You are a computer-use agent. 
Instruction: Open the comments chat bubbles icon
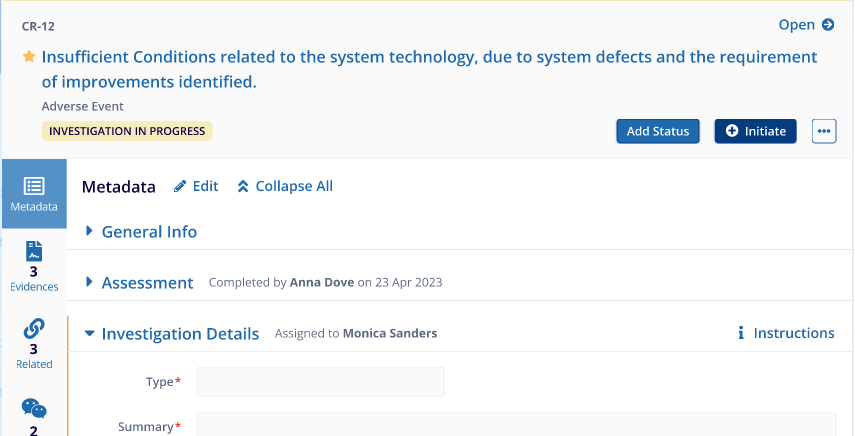[x=34, y=408]
